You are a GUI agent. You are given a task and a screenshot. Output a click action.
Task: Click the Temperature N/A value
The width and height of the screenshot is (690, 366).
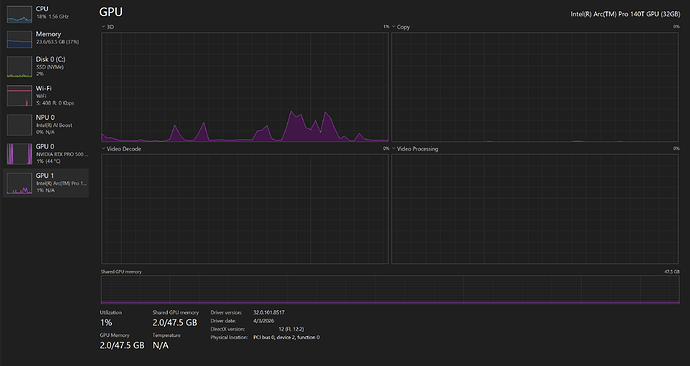coord(161,345)
